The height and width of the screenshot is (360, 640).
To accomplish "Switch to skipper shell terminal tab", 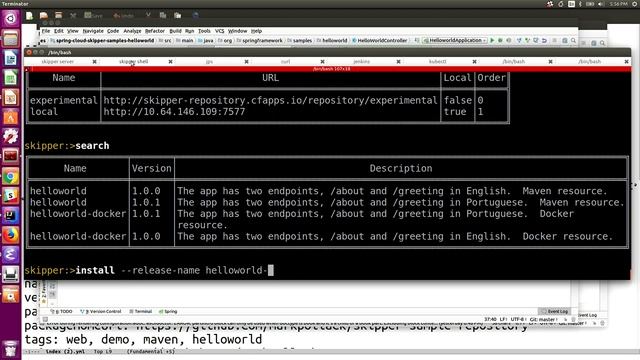I will (x=133, y=62).
